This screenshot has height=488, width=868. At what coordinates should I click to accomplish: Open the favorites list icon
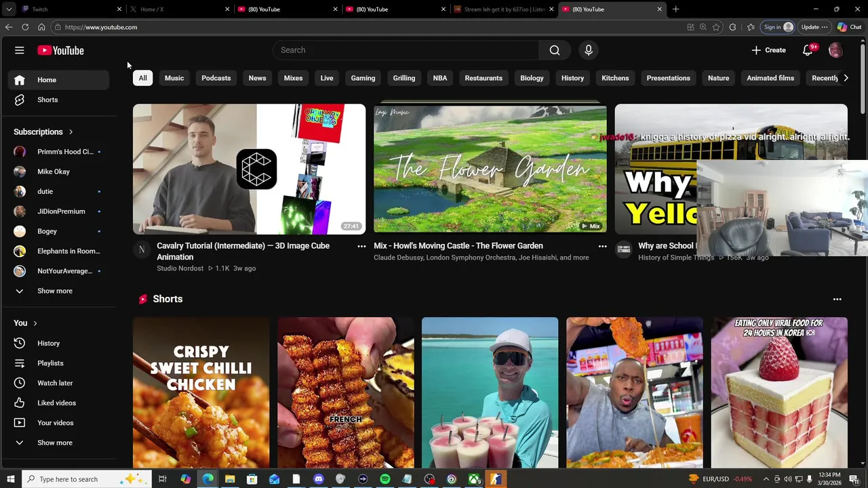pyautogui.click(x=751, y=27)
